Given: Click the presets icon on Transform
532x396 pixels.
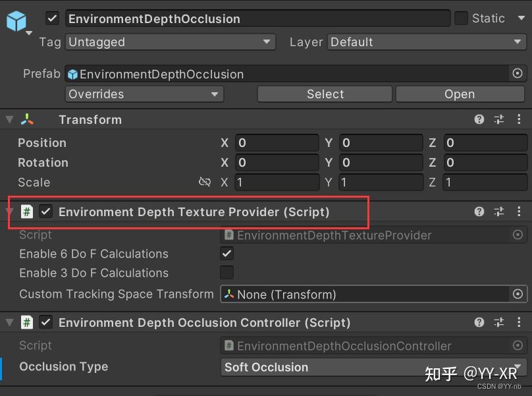Looking at the screenshot, I should coord(498,119).
